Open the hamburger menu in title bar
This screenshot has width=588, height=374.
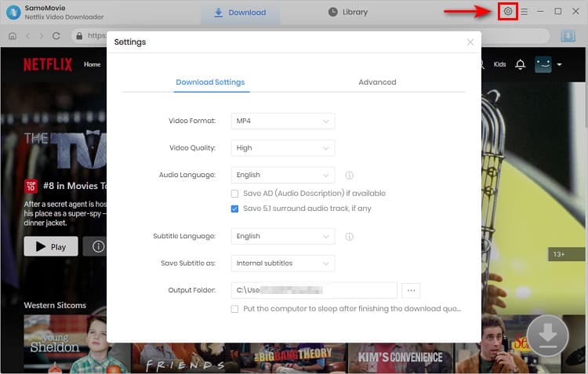pyautogui.click(x=524, y=12)
